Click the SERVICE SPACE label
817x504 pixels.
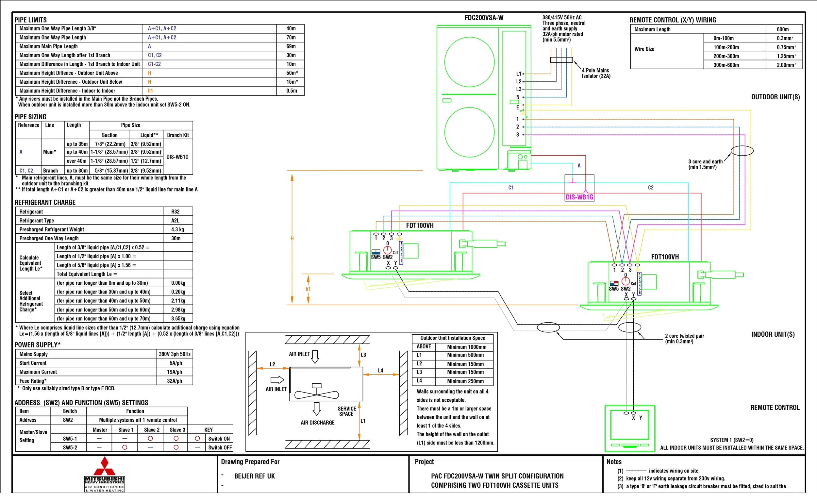(347, 411)
